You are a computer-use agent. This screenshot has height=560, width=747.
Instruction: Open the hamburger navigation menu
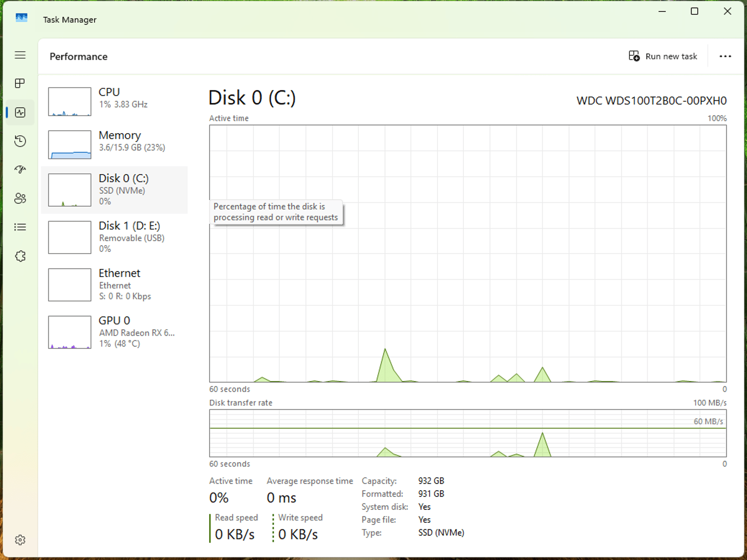tap(20, 55)
